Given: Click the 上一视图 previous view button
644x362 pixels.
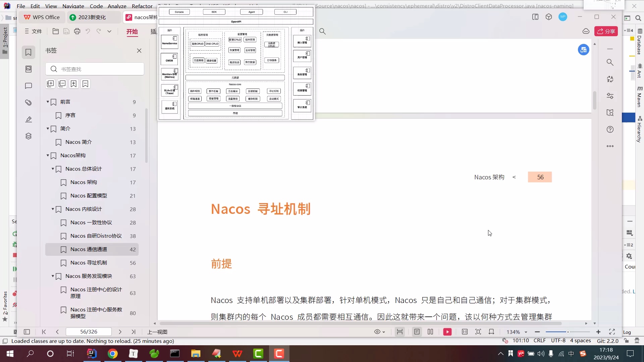Looking at the screenshot, I should click(x=157, y=331).
